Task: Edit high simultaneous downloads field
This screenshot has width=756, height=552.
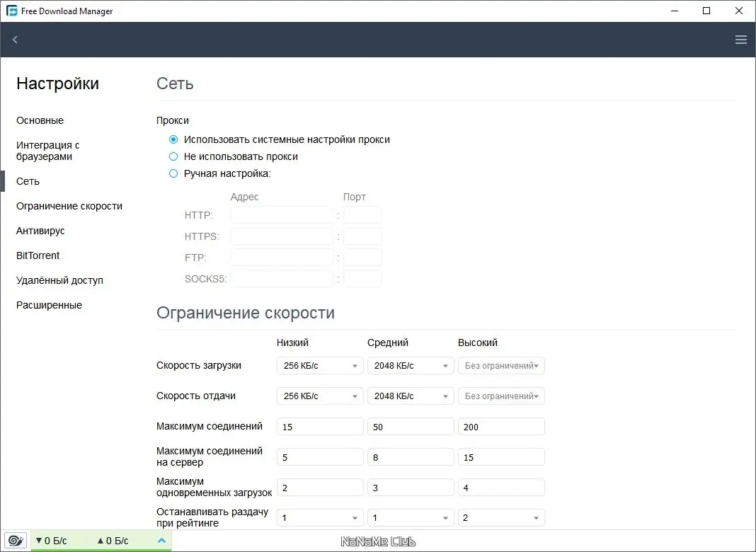Action: pos(501,488)
